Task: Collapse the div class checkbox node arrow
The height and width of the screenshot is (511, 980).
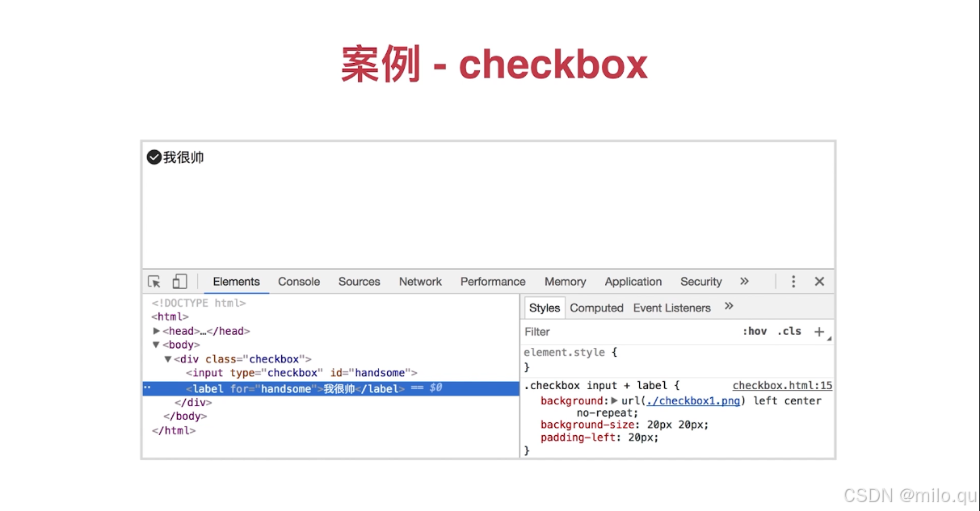Action: [x=167, y=359]
